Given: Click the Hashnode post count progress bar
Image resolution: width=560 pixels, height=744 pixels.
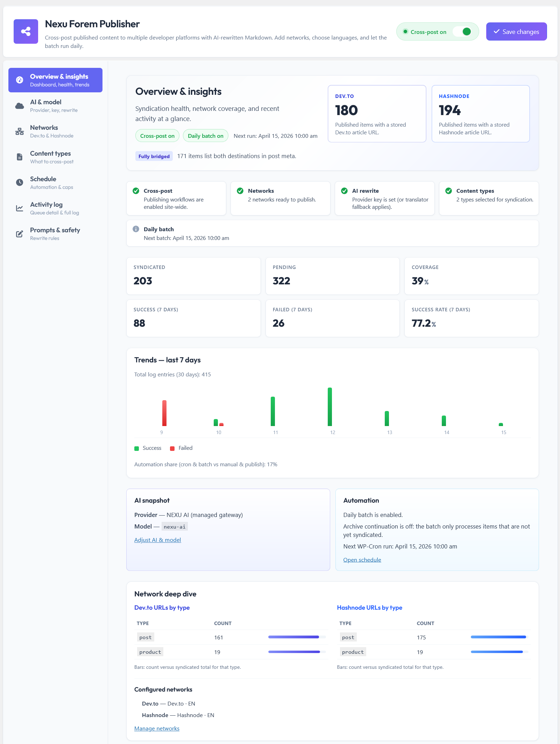Looking at the screenshot, I should click(x=499, y=637).
